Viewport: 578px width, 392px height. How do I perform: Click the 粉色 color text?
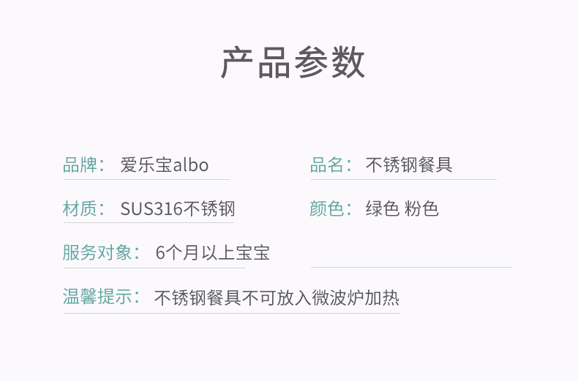pos(421,208)
